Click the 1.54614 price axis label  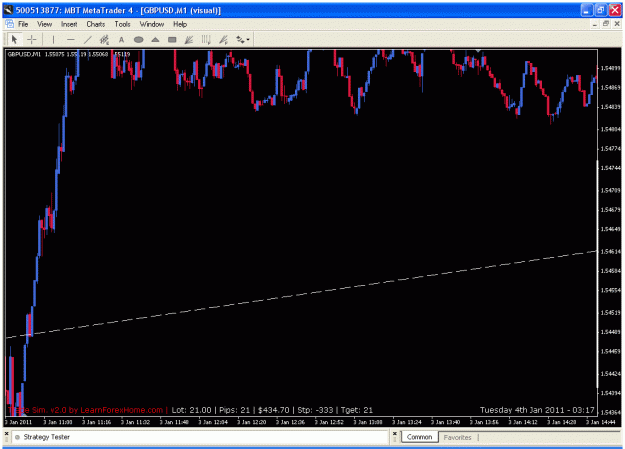coord(610,252)
